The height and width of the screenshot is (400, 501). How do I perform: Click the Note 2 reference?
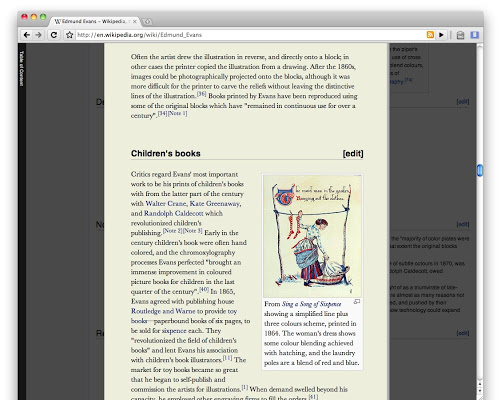[172, 231]
